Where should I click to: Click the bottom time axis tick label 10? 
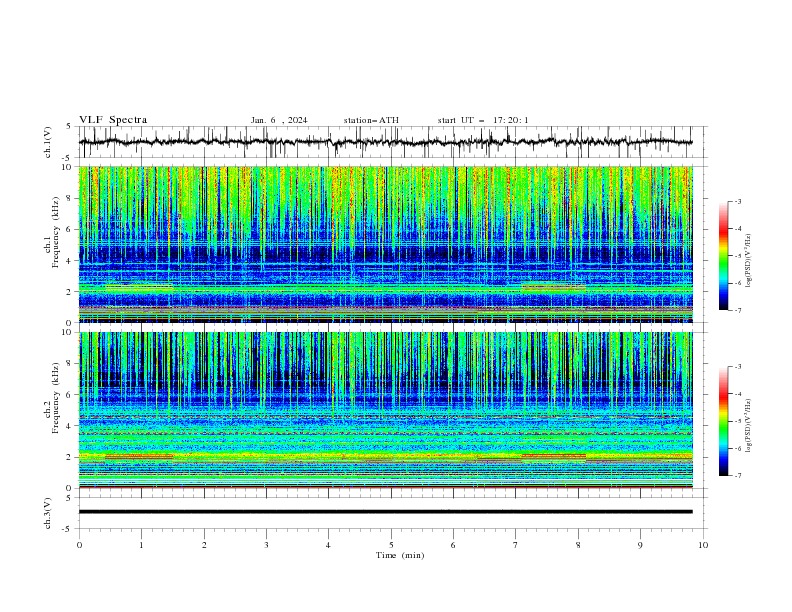(703, 545)
